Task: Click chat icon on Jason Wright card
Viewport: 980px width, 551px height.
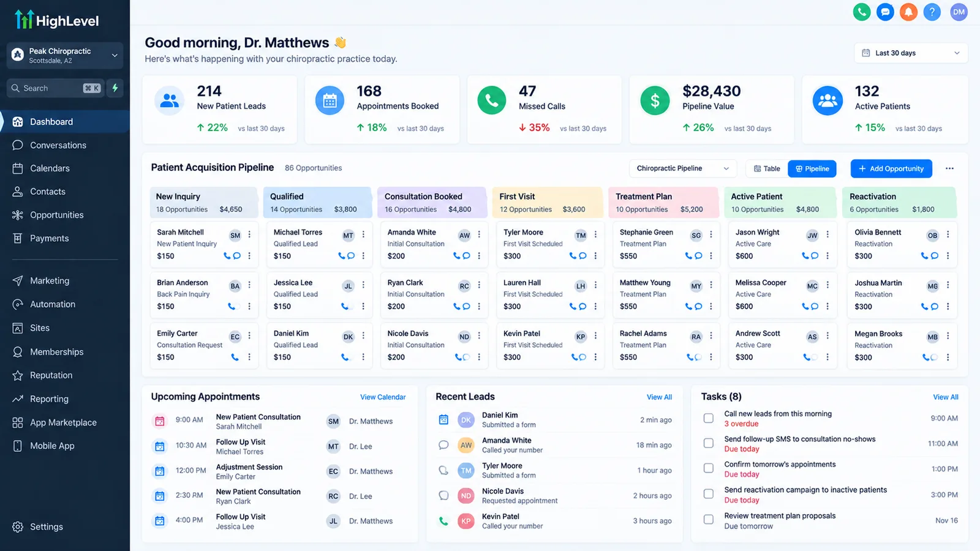Action: coord(815,256)
